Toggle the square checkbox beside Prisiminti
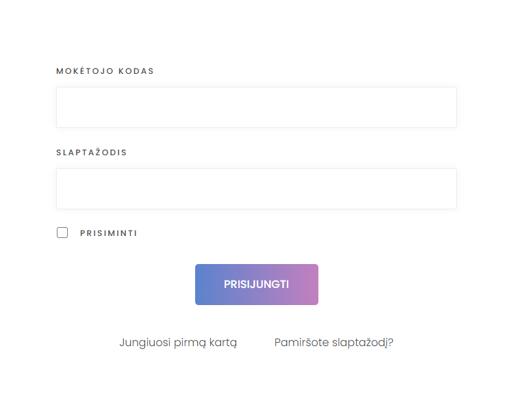519x420 pixels. tap(62, 233)
